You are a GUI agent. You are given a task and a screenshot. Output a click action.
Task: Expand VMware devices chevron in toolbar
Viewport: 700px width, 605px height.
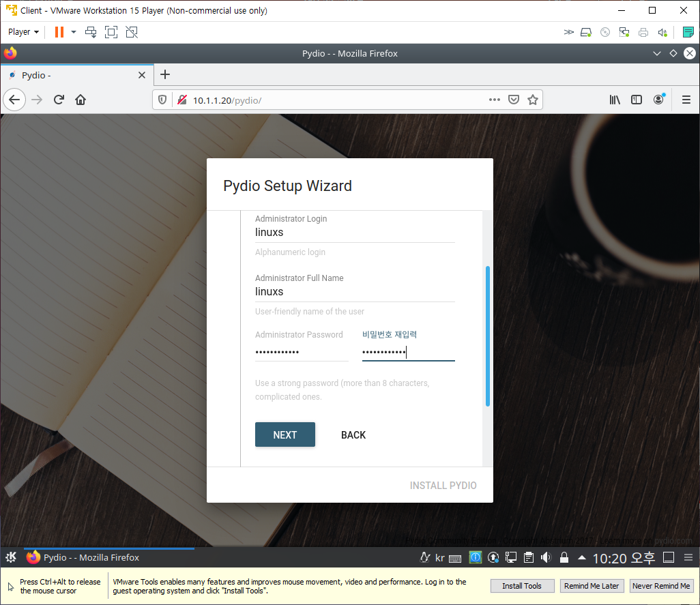click(568, 32)
